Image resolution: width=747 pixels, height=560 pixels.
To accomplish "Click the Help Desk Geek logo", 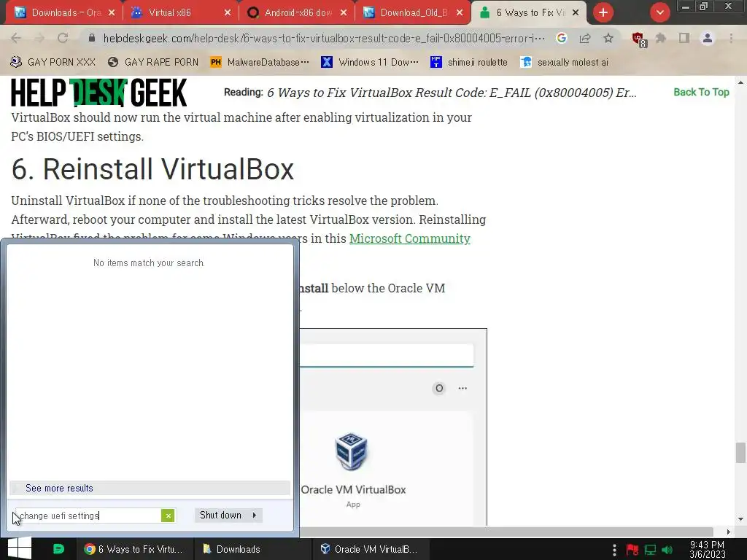I will [x=98, y=93].
